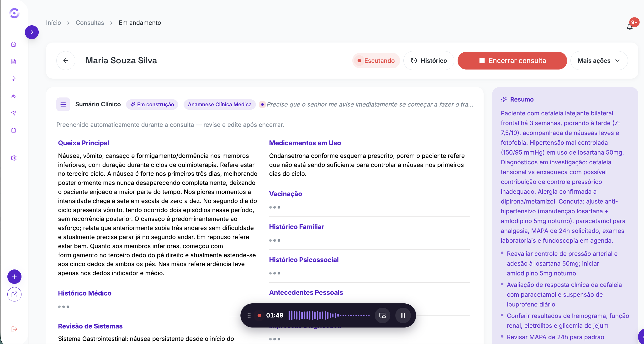The width and height of the screenshot is (644, 344).
Task: Open the home icon in the sidebar
Action: pyautogui.click(x=14, y=44)
